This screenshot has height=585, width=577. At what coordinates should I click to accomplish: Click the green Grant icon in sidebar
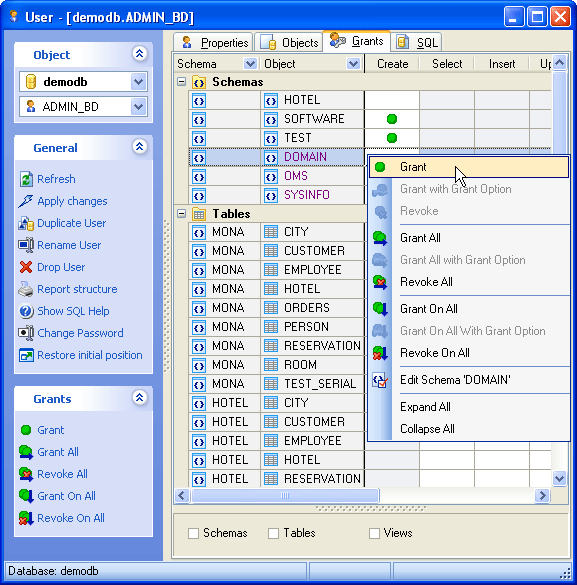[26, 430]
